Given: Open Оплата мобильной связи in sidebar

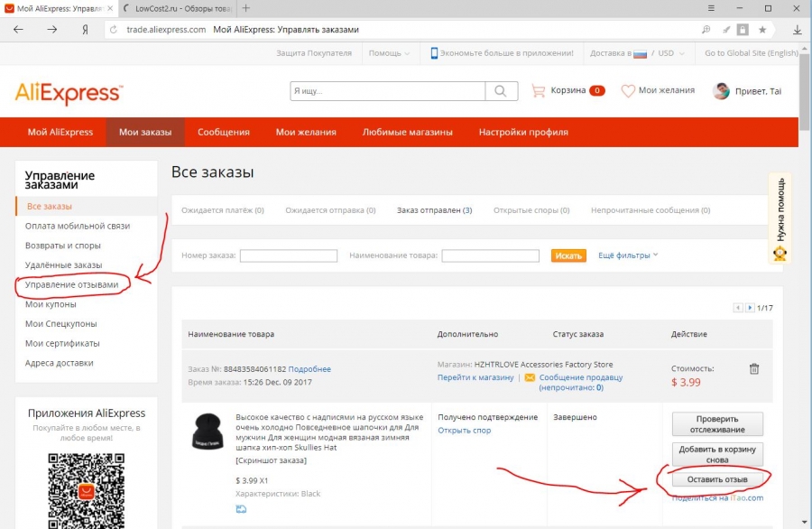Looking at the screenshot, I should [x=78, y=226].
